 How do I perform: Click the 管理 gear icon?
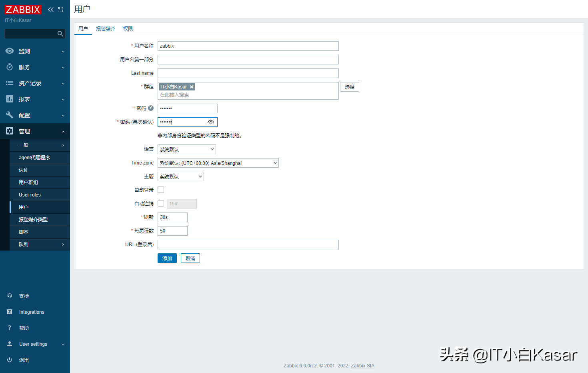coord(10,131)
